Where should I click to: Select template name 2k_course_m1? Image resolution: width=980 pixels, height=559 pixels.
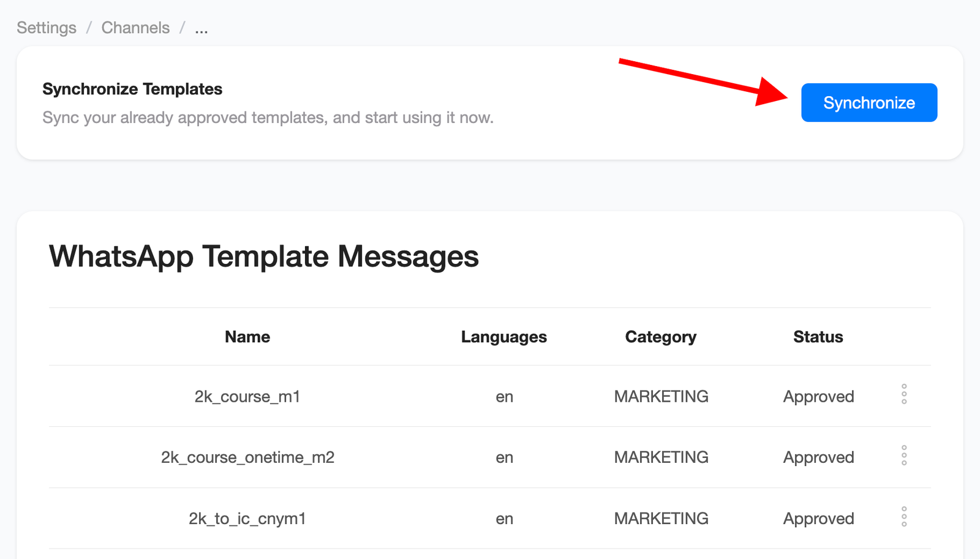pyautogui.click(x=247, y=397)
